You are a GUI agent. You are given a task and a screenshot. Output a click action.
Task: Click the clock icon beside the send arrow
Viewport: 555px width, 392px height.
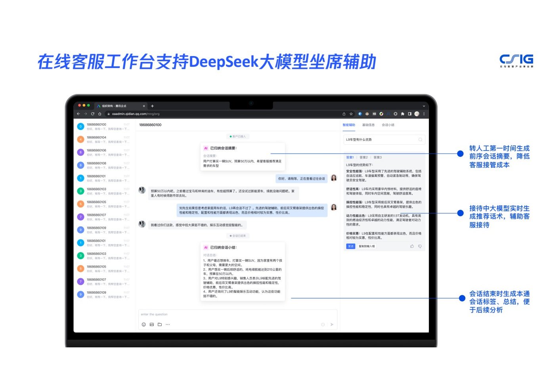click(x=323, y=325)
